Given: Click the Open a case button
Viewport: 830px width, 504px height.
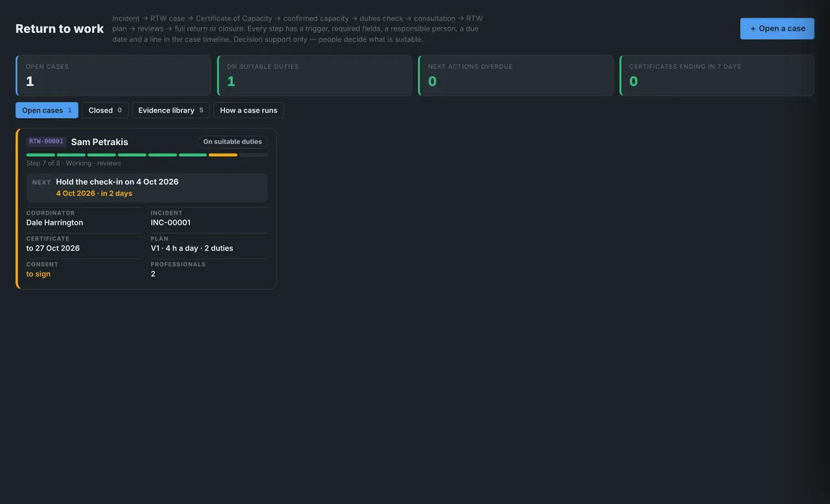Looking at the screenshot, I should click(777, 29).
